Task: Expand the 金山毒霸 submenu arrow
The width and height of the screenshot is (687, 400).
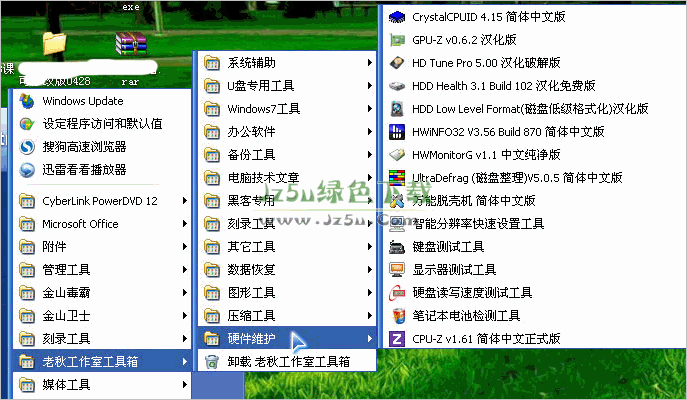Action: (185, 293)
